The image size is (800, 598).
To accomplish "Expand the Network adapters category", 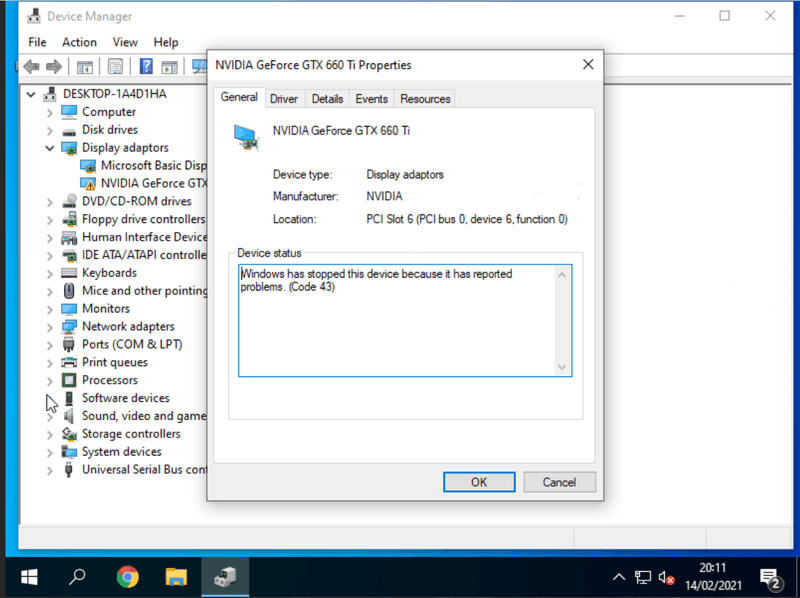I will pos(49,327).
